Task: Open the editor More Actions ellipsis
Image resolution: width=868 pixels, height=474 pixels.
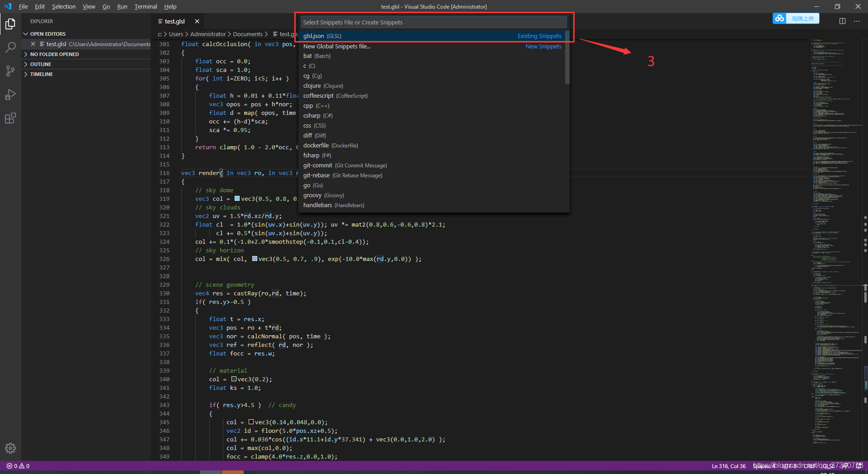Action: (856, 21)
